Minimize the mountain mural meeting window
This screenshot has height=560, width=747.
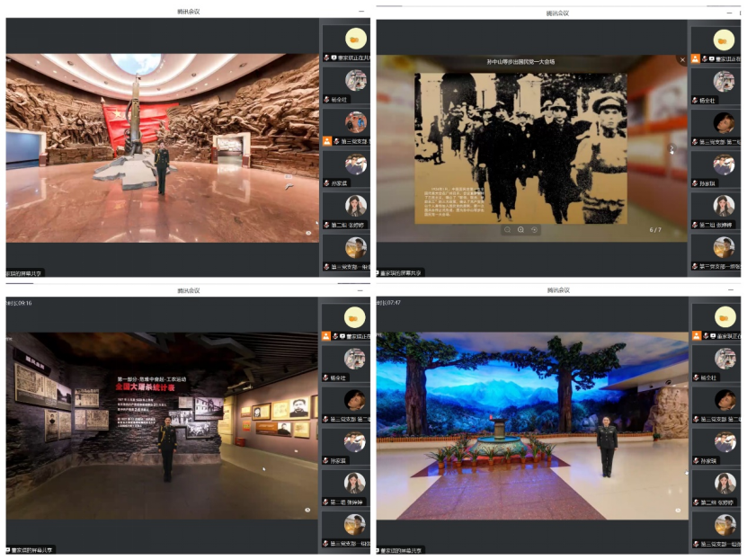(x=731, y=289)
